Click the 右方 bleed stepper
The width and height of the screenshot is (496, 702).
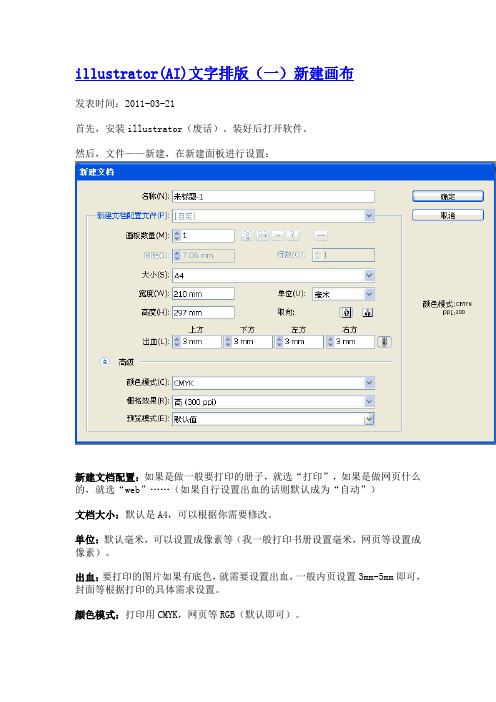[330, 342]
